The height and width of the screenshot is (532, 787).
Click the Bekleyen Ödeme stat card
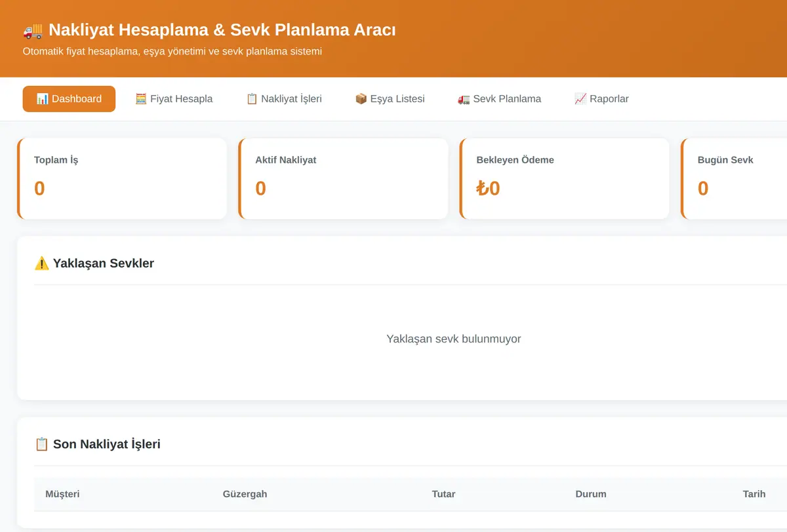(565, 178)
